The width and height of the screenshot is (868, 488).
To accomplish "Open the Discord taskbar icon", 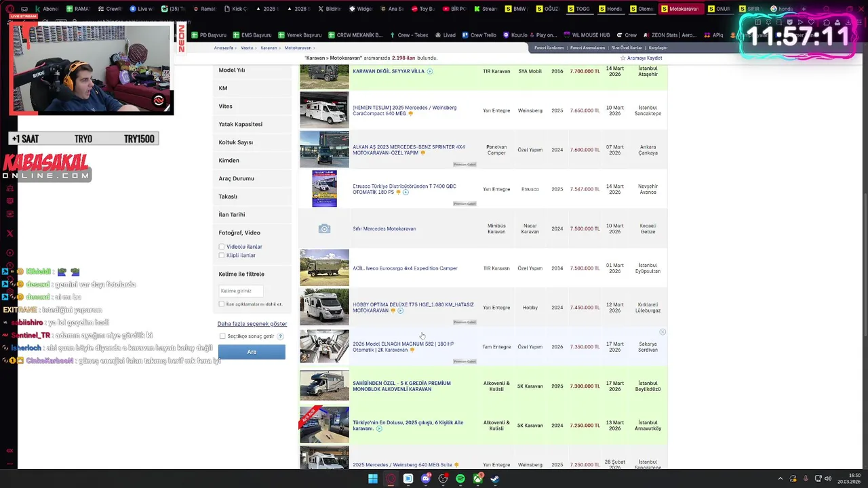I will [x=426, y=479].
